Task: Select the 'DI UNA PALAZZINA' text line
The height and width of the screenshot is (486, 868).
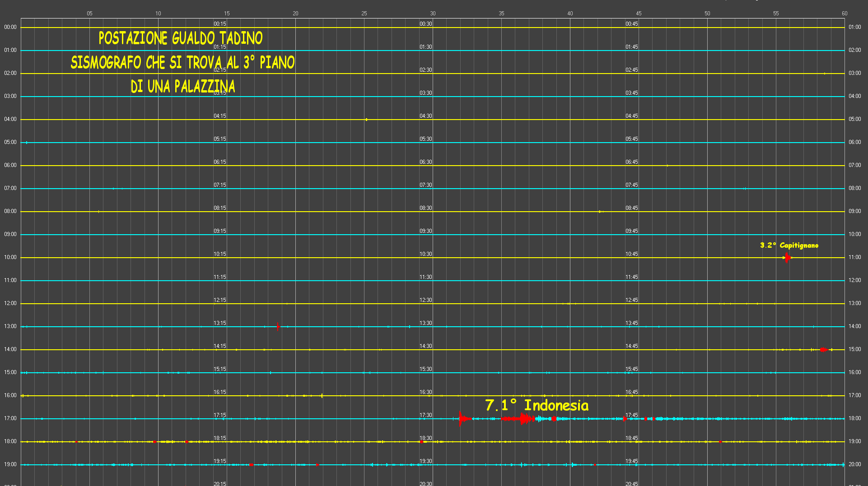Action: click(183, 86)
